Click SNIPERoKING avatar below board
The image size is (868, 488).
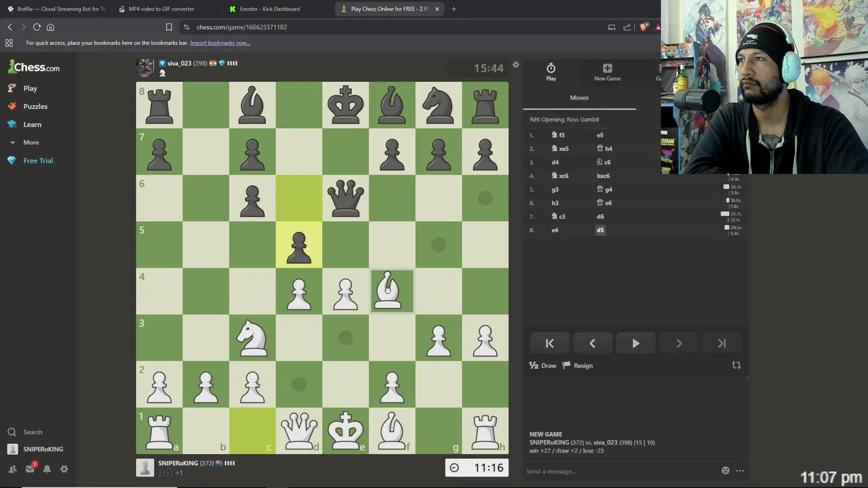[144, 467]
